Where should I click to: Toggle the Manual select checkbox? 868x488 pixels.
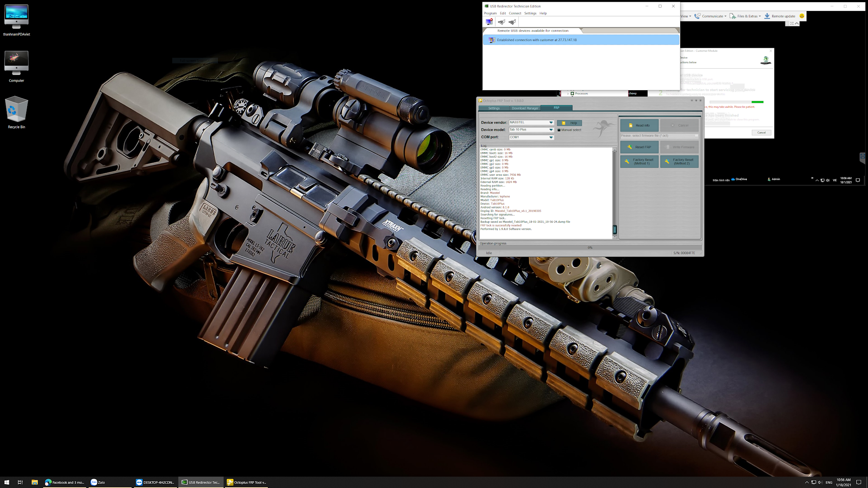(x=559, y=130)
